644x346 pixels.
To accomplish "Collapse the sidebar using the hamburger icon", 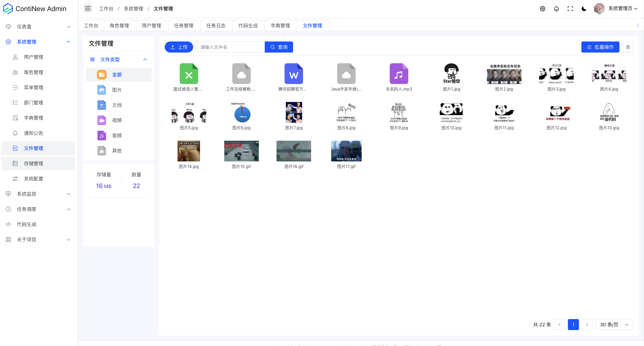I will pos(88,8).
